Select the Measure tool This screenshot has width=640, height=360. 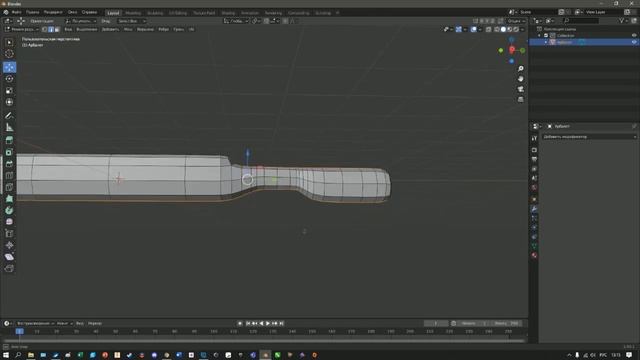[x=9, y=127]
